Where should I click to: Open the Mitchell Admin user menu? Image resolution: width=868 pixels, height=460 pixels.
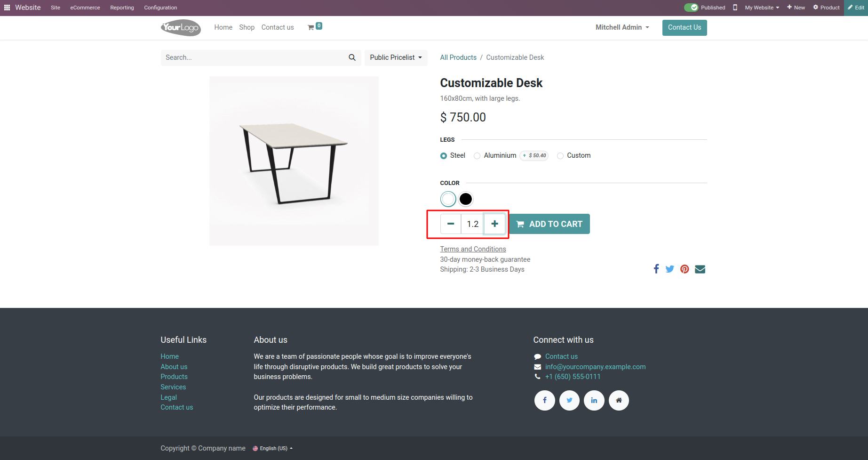pyautogui.click(x=622, y=27)
